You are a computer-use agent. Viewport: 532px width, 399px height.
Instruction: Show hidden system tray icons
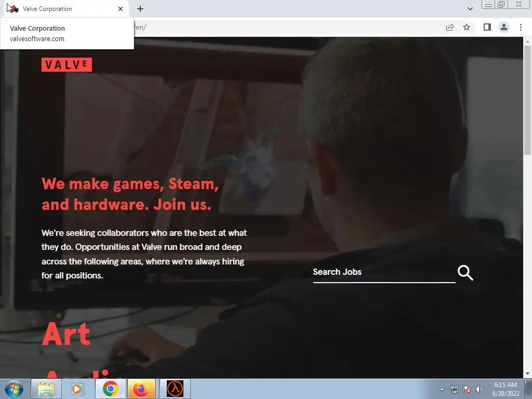[442, 389]
